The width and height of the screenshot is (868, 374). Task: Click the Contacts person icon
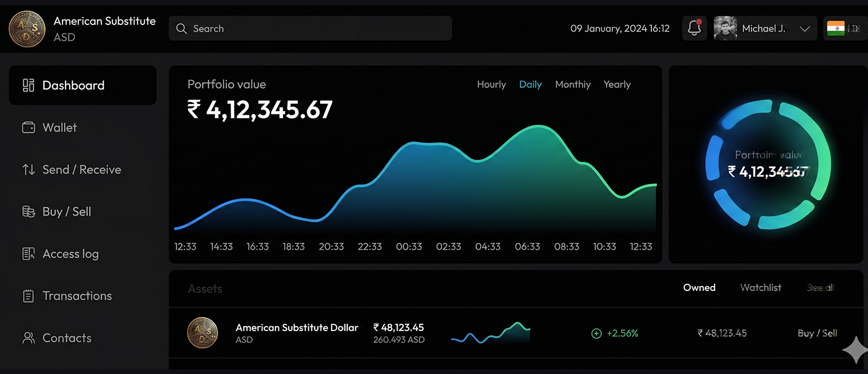[28, 338]
